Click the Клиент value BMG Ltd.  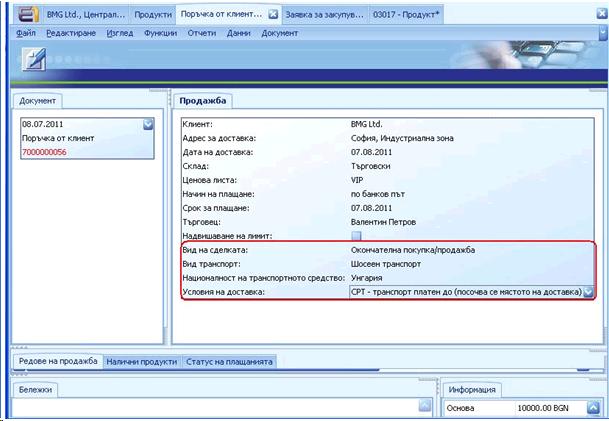tap(367, 124)
